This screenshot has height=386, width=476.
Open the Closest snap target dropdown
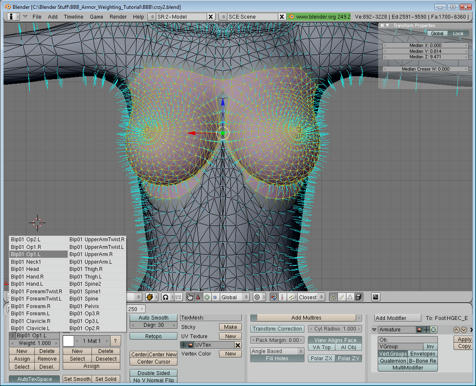(311, 297)
